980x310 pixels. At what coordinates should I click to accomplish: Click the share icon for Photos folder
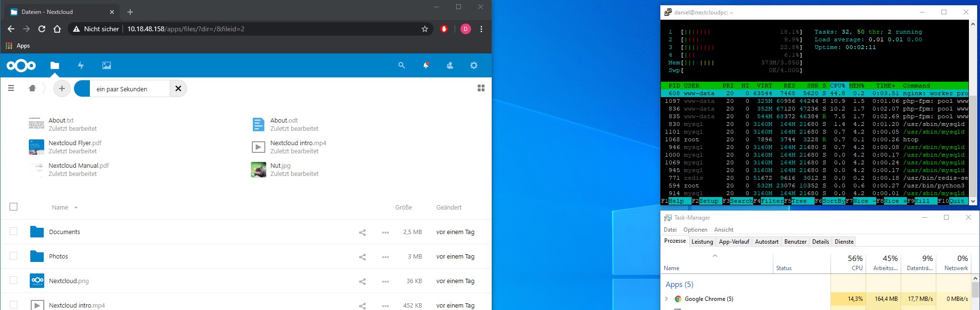coord(362,257)
